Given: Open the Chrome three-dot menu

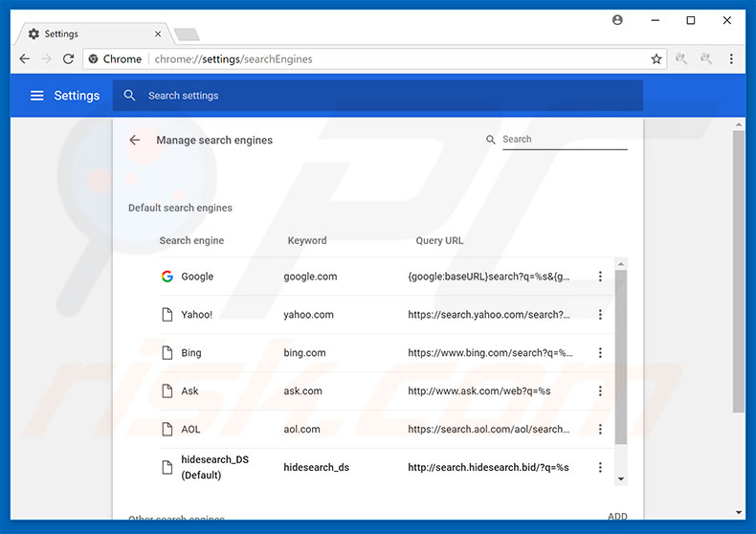Looking at the screenshot, I should coord(731,58).
